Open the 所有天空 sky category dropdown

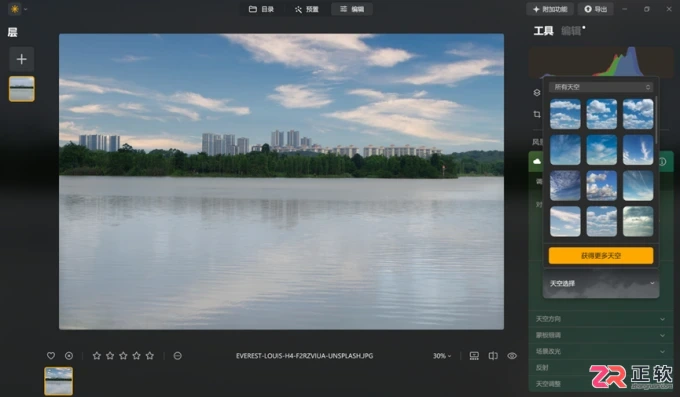pyautogui.click(x=601, y=87)
